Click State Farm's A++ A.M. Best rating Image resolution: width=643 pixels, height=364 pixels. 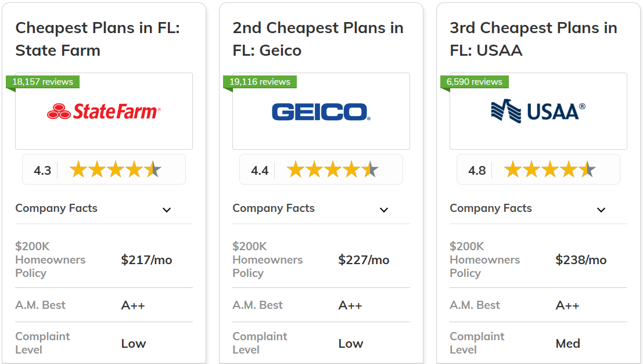(133, 306)
